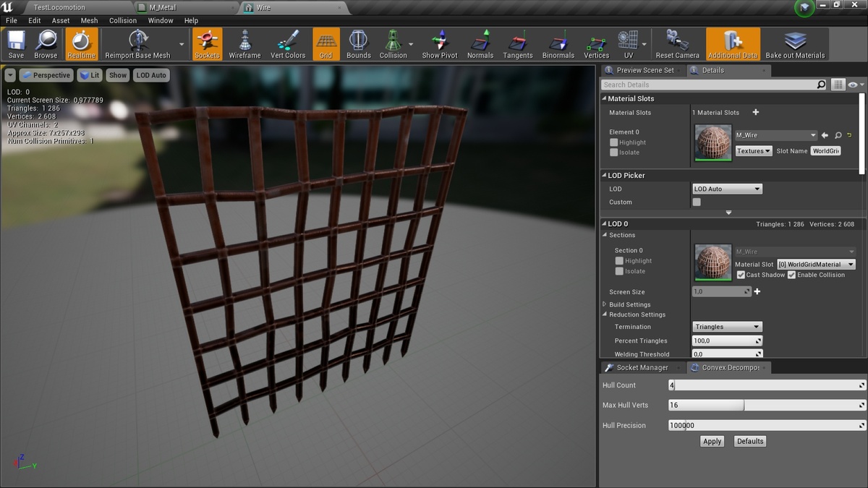Image resolution: width=868 pixels, height=488 pixels.
Task: Add a new material slot
Action: tap(756, 112)
